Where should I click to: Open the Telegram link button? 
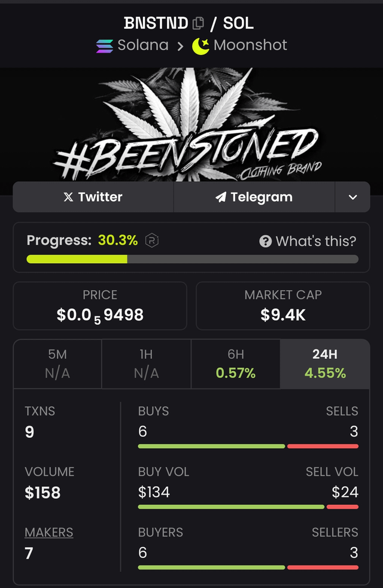coord(254,197)
